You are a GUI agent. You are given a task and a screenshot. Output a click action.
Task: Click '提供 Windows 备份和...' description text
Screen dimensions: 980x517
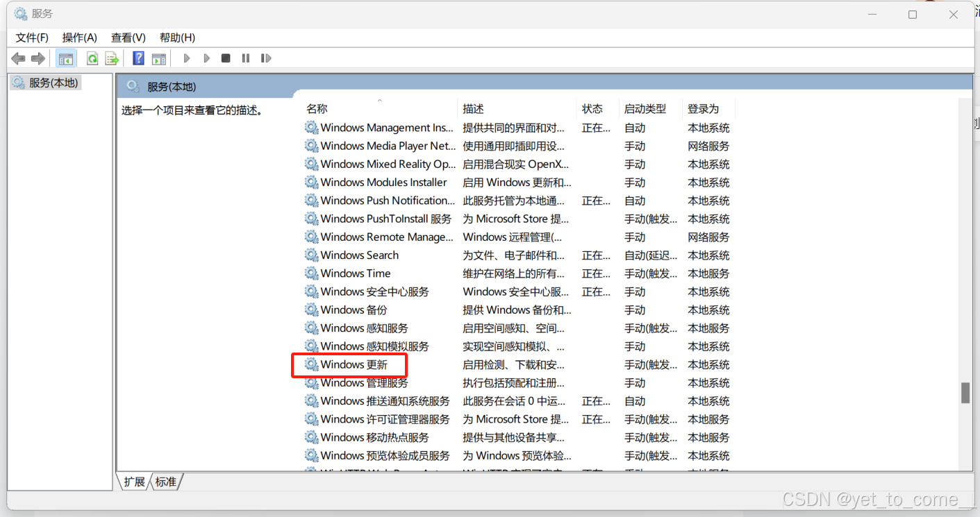[x=517, y=310]
